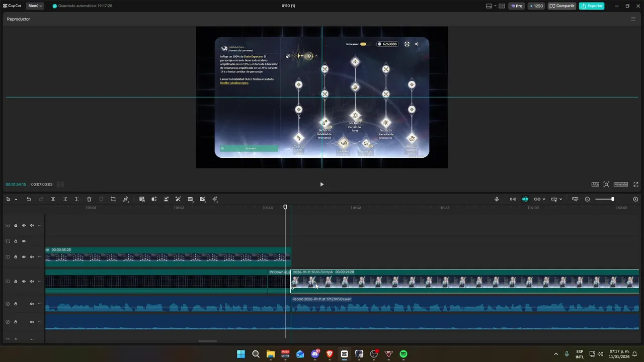Open the layout selector dropdown
644x362 pixels.
point(491,6)
